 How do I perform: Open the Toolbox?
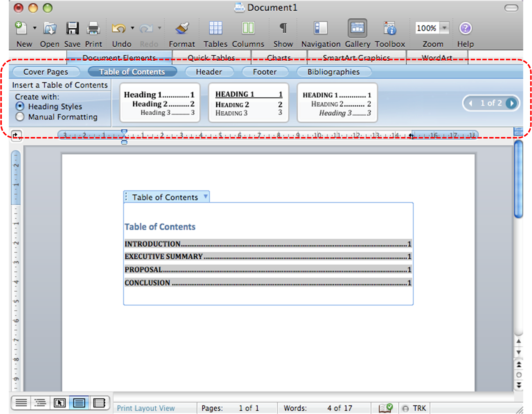pos(389,28)
